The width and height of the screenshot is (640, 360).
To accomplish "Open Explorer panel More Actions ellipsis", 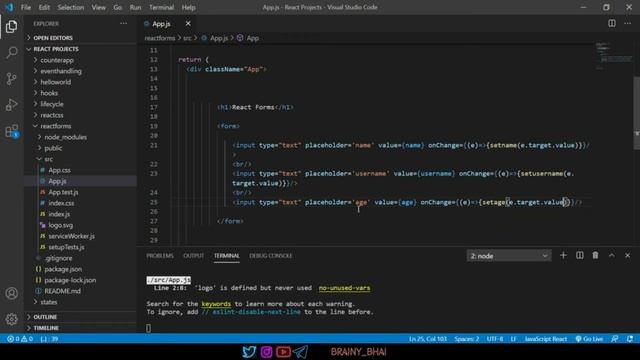I will (x=123, y=24).
